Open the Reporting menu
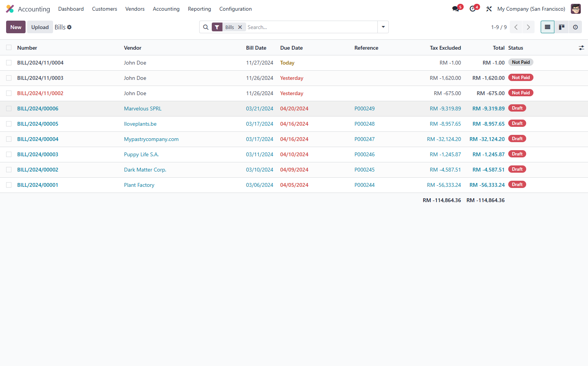The image size is (588, 366). click(200, 9)
